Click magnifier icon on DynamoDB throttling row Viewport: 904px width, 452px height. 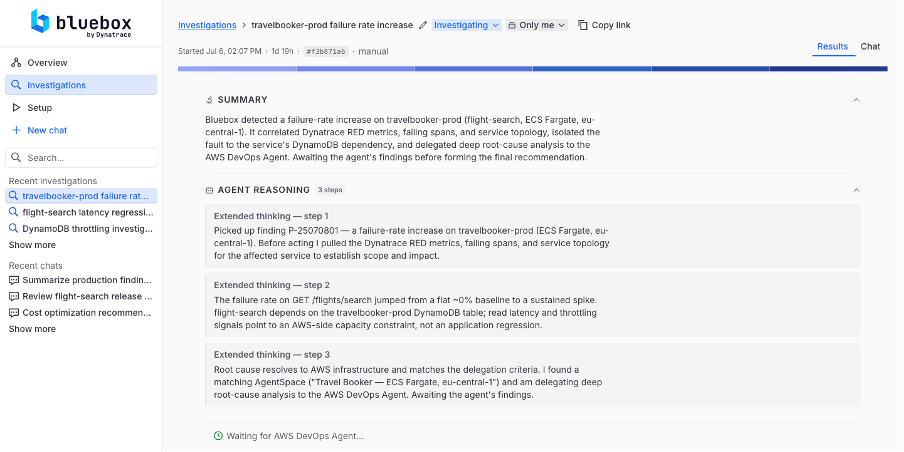click(14, 229)
